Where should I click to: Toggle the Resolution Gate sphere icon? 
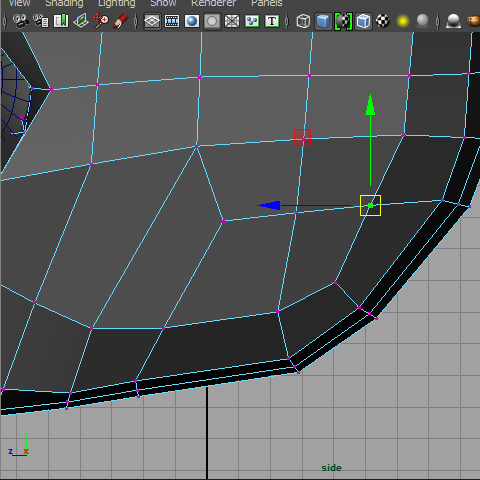click(192, 21)
